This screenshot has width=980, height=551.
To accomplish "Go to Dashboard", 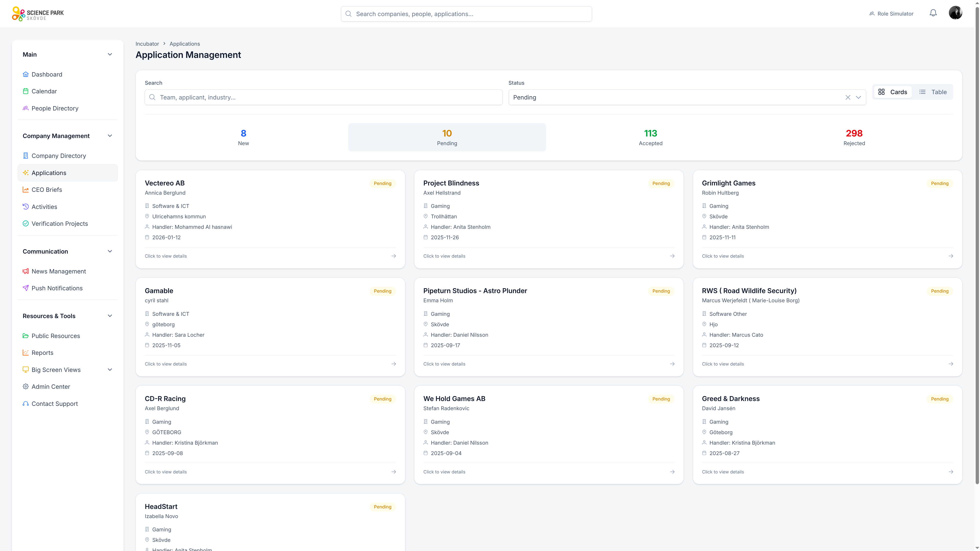I will pyautogui.click(x=68, y=74).
